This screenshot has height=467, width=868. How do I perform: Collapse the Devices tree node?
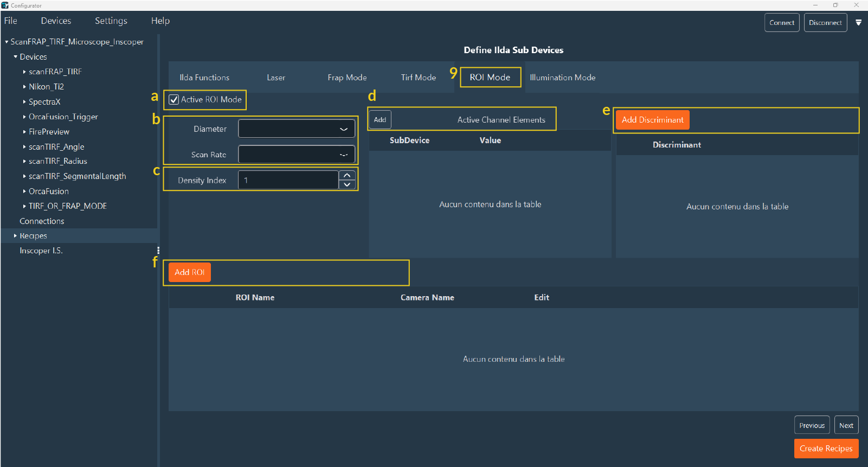(15, 57)
